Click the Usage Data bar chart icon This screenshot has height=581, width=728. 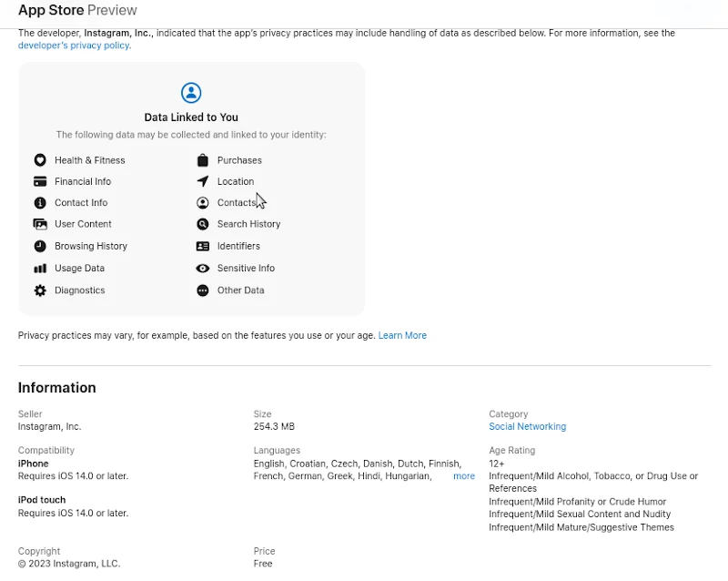pos(40,269)
